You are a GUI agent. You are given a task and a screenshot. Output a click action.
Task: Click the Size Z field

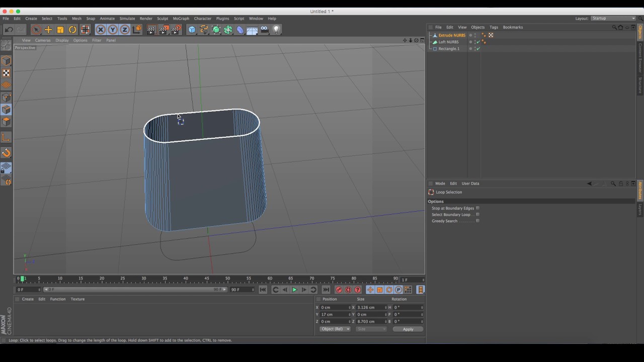point(371,321)
